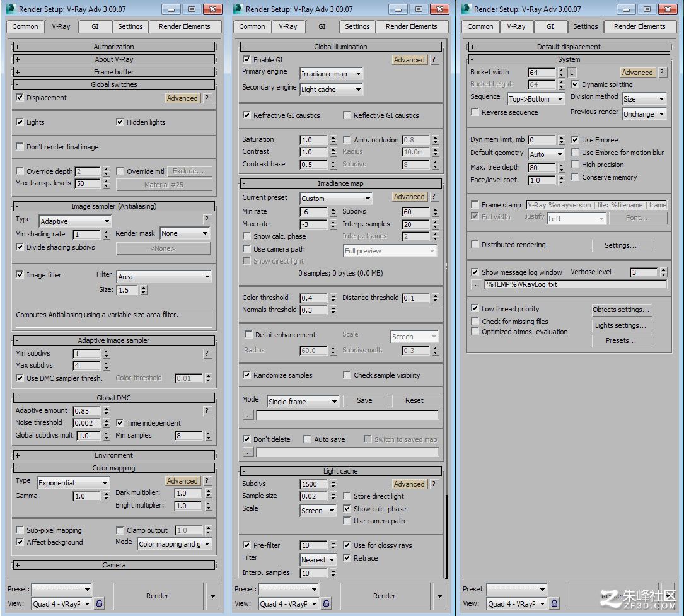684x616 pixels.
Task: Collapse the Irradiance map rollout
Action: coord(340,183)
